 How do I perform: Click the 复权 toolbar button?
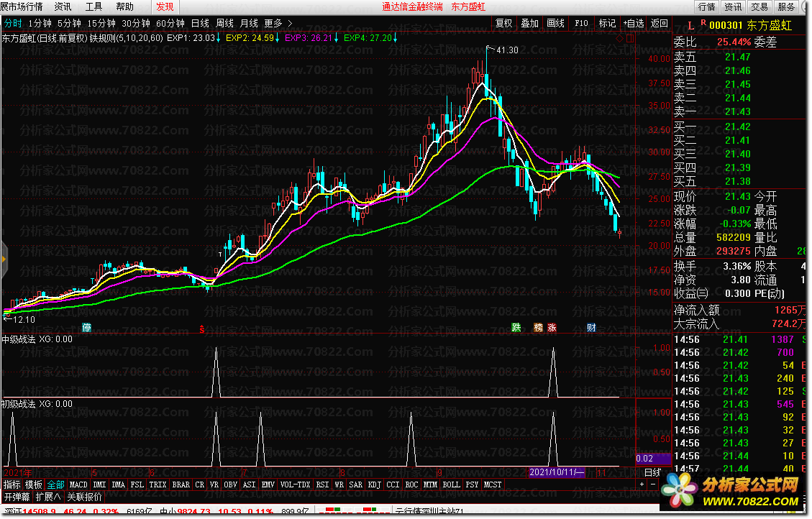coord(503,23)
